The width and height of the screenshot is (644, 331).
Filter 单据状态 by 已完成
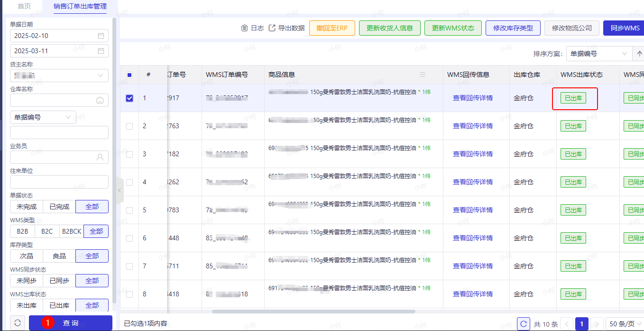59,207
